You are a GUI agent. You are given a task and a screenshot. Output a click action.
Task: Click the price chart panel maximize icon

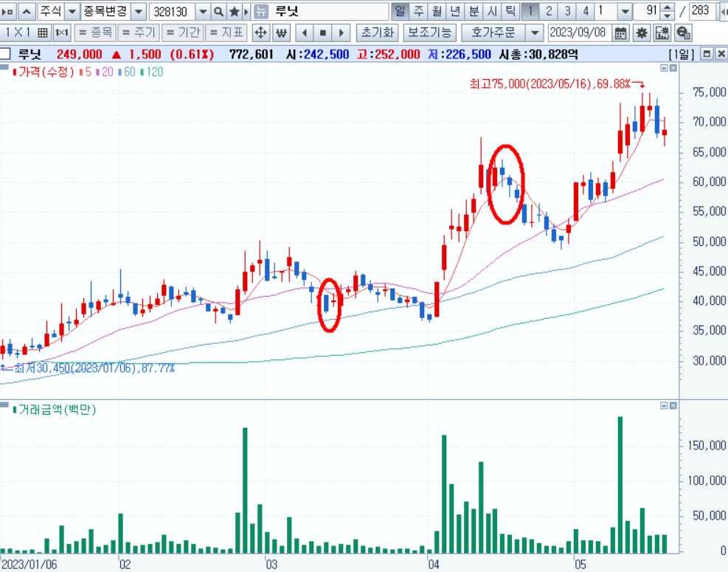(664, 68)
